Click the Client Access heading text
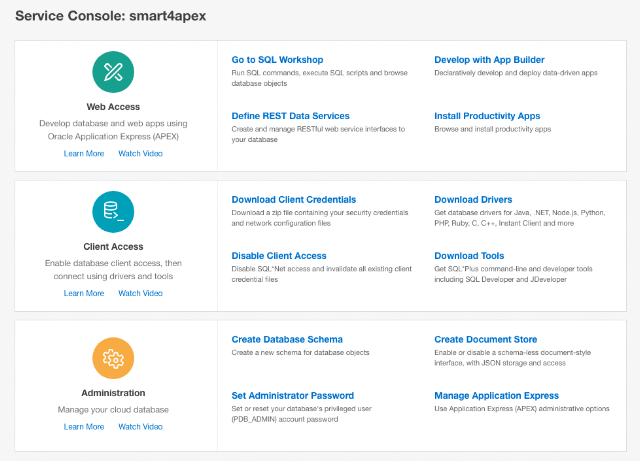Image resolution: width=640 pixels, height=461 pixels. pyautogui.click(x=113, y=247)
